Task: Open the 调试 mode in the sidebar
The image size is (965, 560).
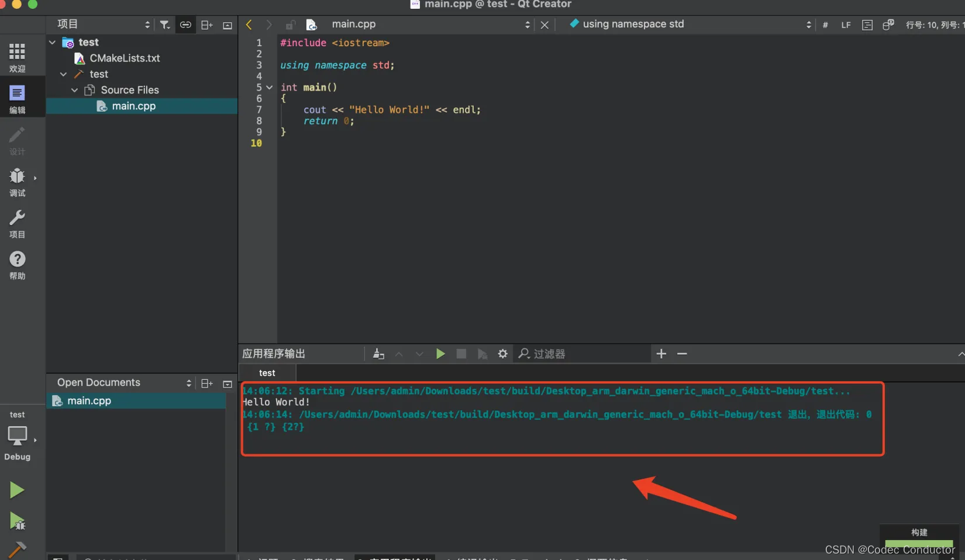Action: [x=17, y=182]
